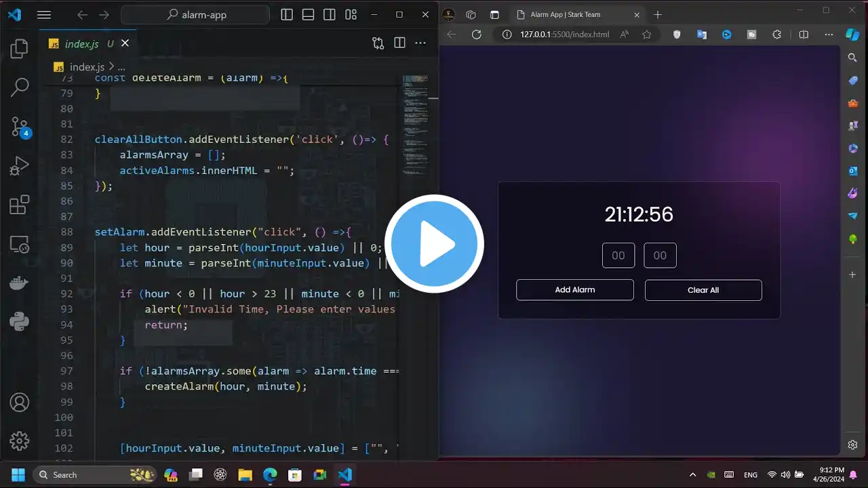Turn on Read Aloud in the address bar
868x488 pixels.
[625, 35]
